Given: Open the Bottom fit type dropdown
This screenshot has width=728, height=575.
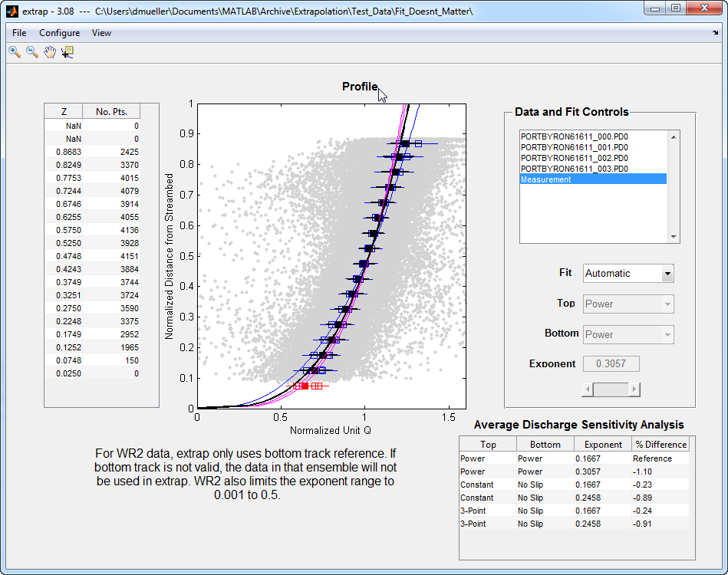Looking at the screenshot, I should pos(628,334).
